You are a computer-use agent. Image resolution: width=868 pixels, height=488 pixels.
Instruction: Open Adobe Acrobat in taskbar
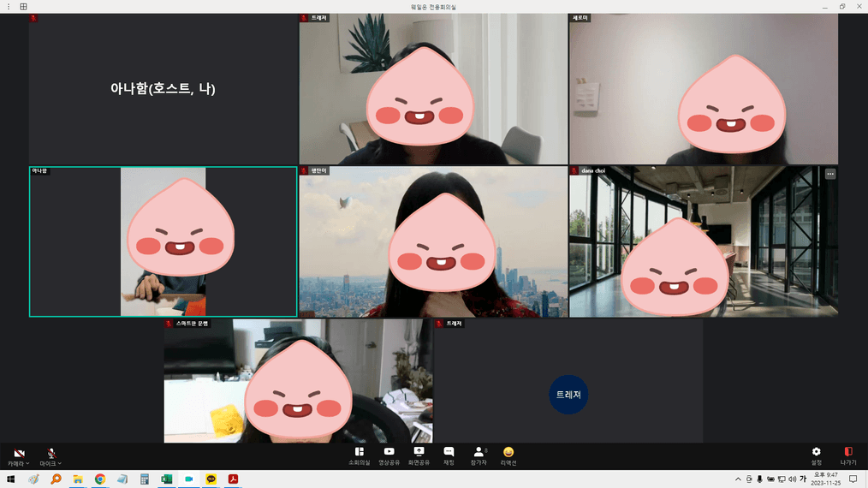[233, 479]
